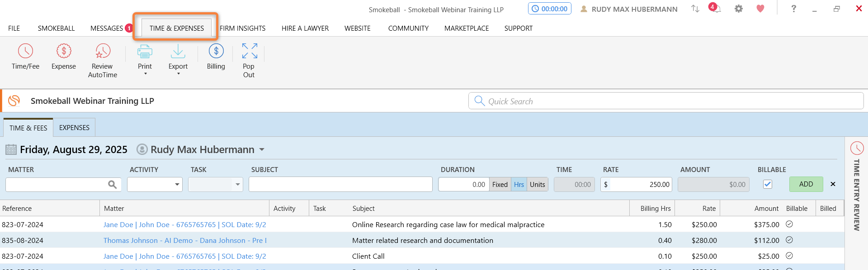The image size is (868, 270).
Task: Select Hrs duration mode
Action: click(519, 184)
